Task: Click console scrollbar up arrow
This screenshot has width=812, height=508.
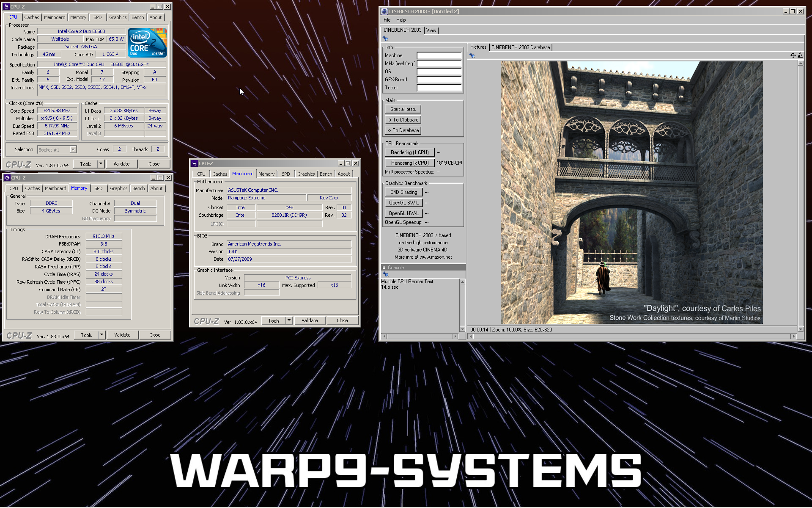Action: coord(462,282)
